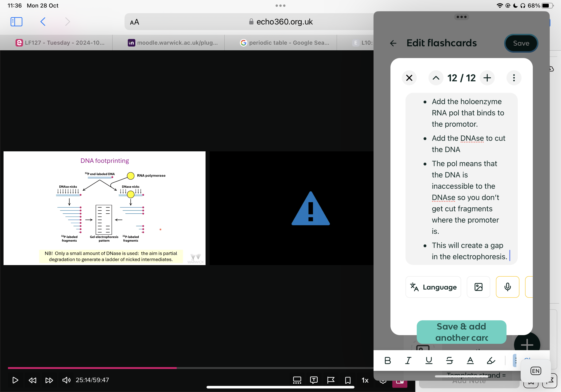
Task: Mute the video volume
Action: point(66,380)
